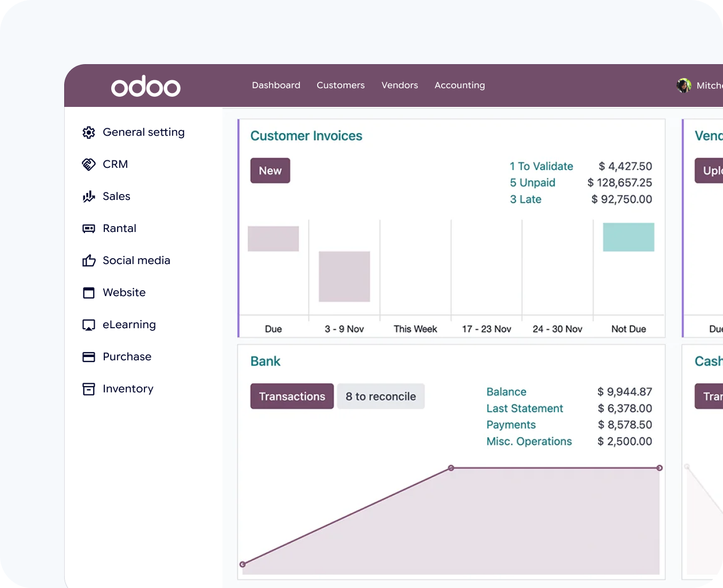The height and width of the screenshot is (588, 723).
Task: Click the 24 - 30 Nov axis label
Action: pos(557,329)
